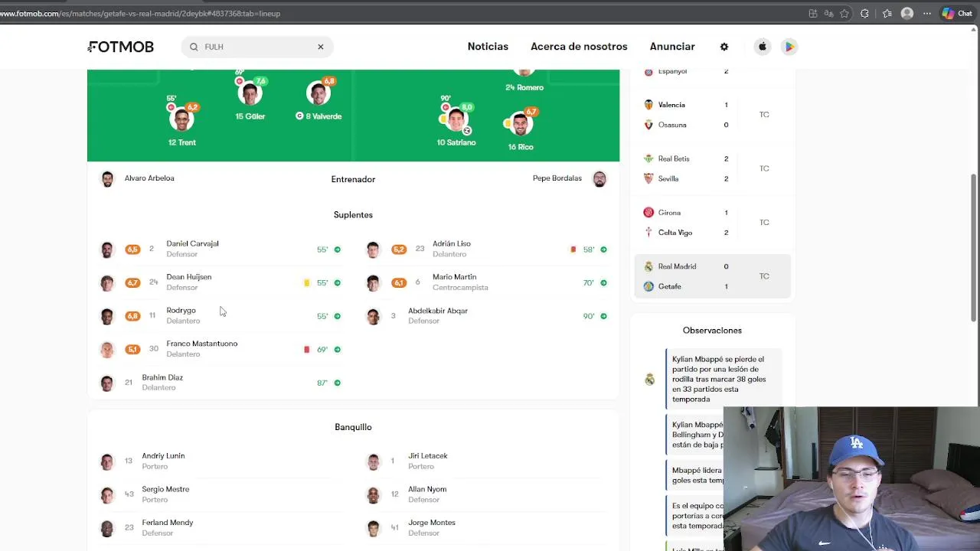
Task: Open Adrián Liso's substitute entry
Action: (486, 249)
